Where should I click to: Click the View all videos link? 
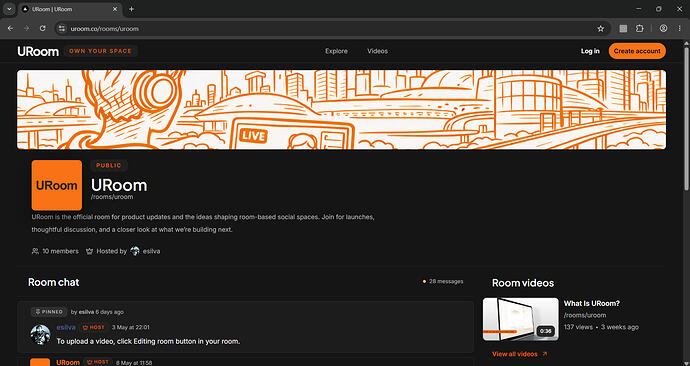click(520, 354)
